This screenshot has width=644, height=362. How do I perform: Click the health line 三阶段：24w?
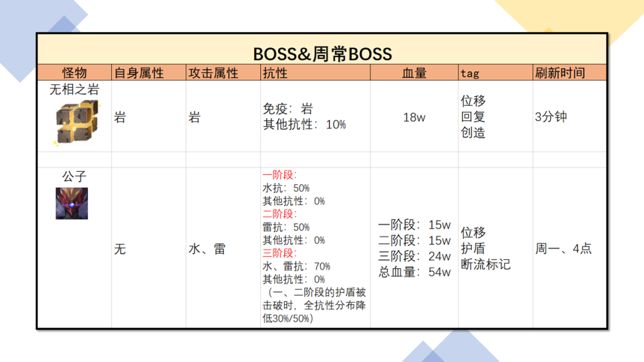(415, 256)
